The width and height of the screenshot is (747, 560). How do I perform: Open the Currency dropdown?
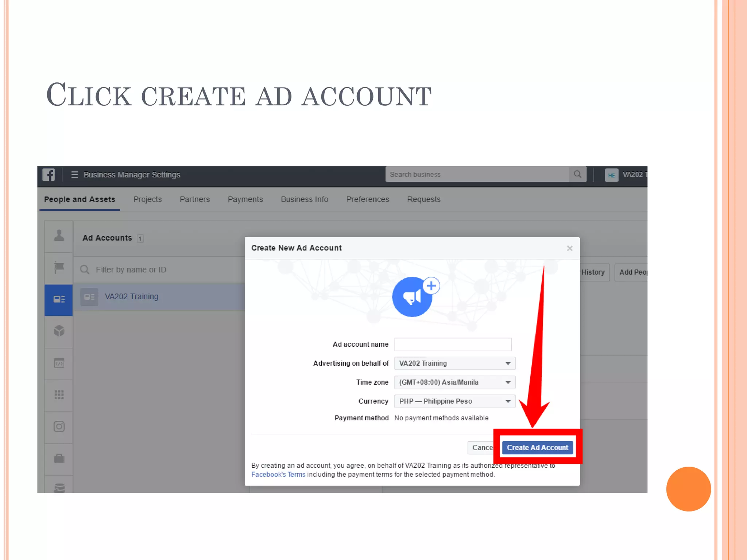click(455, 401)
